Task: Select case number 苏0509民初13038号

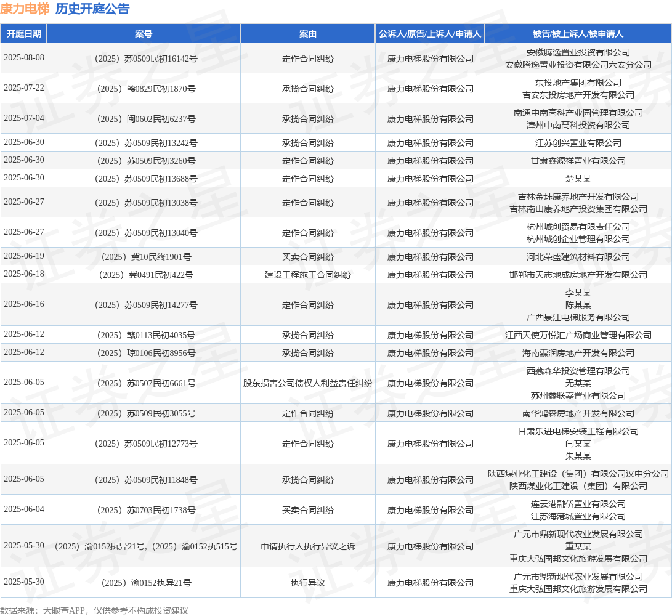Action: pyautogui.click(x=146, y=203)
